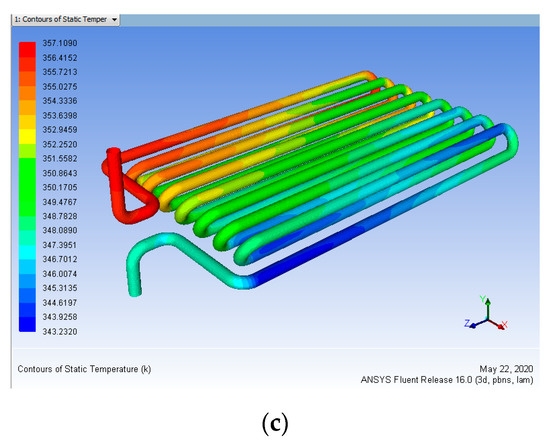Click the 350.1705 legend value
Image resolution: width=550 pixels, height=444 pixels.
[x=60, y=187]
